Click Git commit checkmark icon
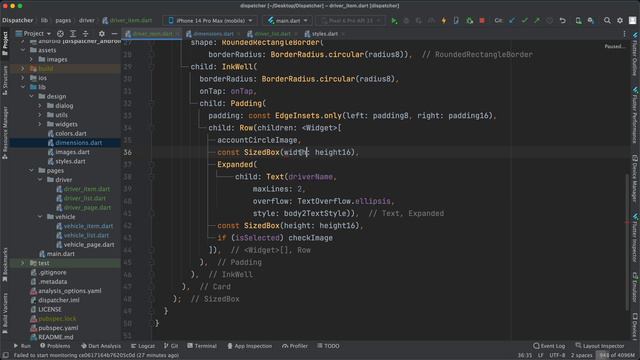The height and width of the screenshot is (360, 640). pos(524,20)
